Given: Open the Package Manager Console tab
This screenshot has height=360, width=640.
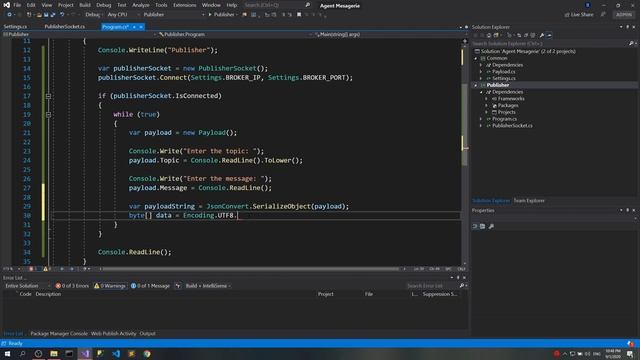Looking at the screenshot, I should (59, 333).
